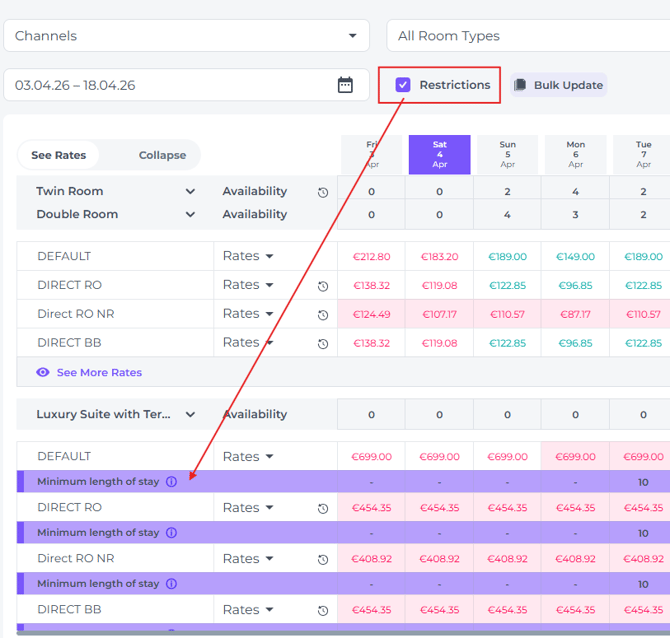Image resolution: width=670 pixels, height=638 pixels.
Task: Switch the view toggle to Collapse
Action: point(162,155)
